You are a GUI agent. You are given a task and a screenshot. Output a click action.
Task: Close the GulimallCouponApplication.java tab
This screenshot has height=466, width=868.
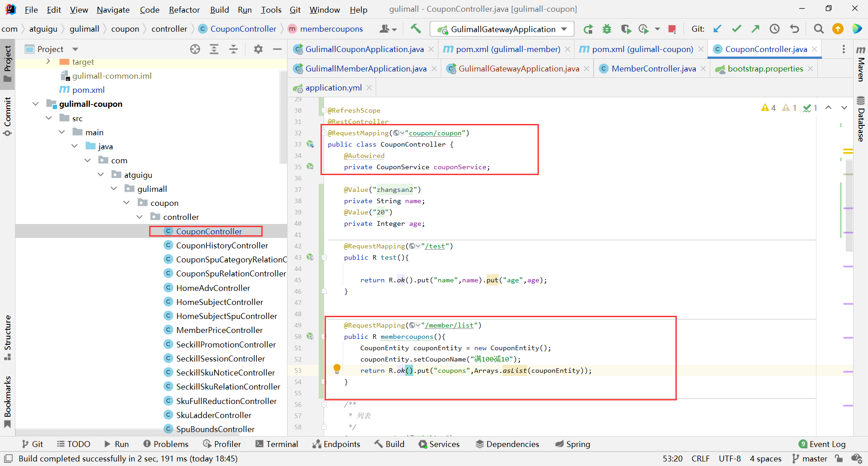[431, 49]
